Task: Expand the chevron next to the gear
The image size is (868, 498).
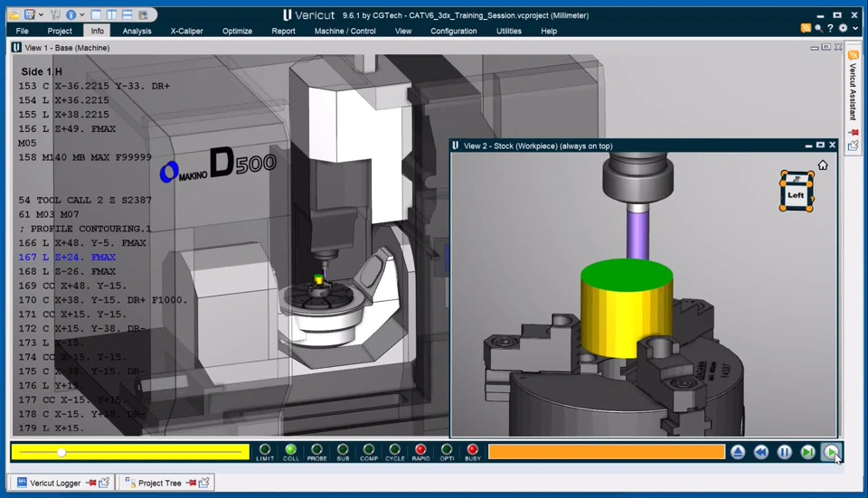Action: point(855,28)
